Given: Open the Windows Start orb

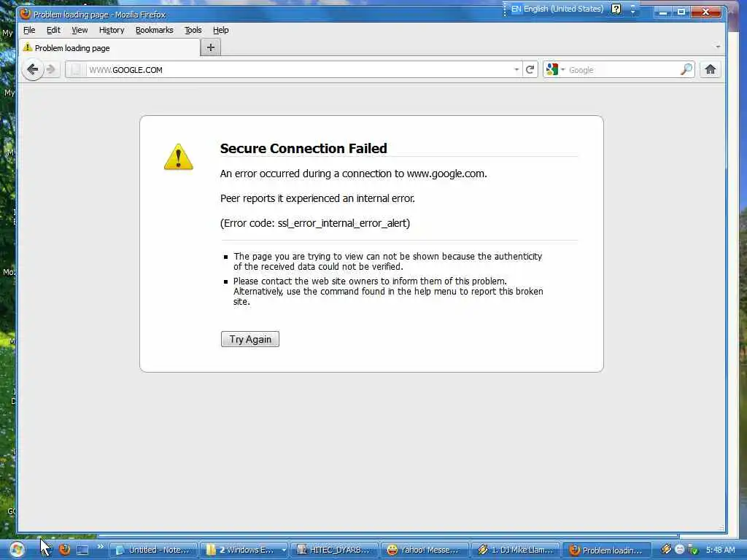Looking at the screenshot, I should [17, 550].
